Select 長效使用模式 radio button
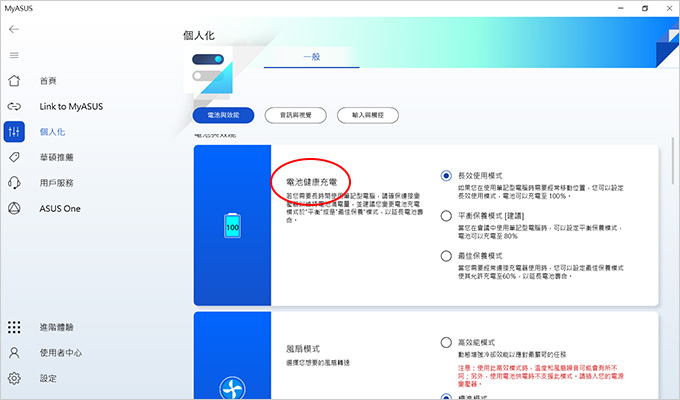The width and height of the screenshot is (680, 400). click(446, 176)
